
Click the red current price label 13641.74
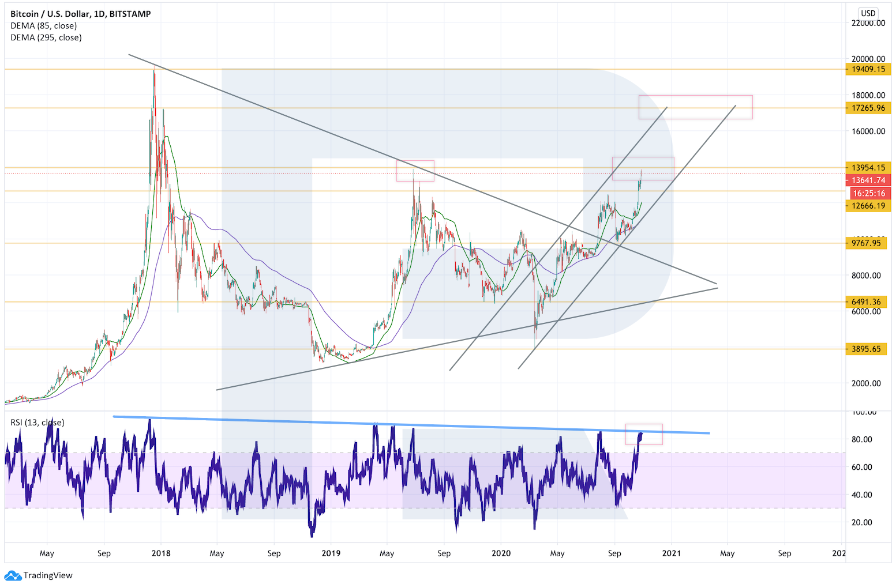pyautogui.click(x=868, y=180)
